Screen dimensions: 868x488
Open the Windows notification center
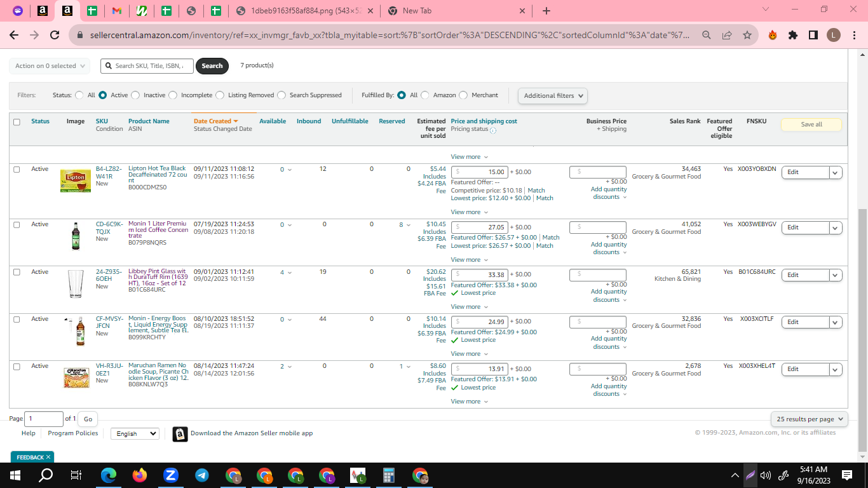click(x=847, y=475)
